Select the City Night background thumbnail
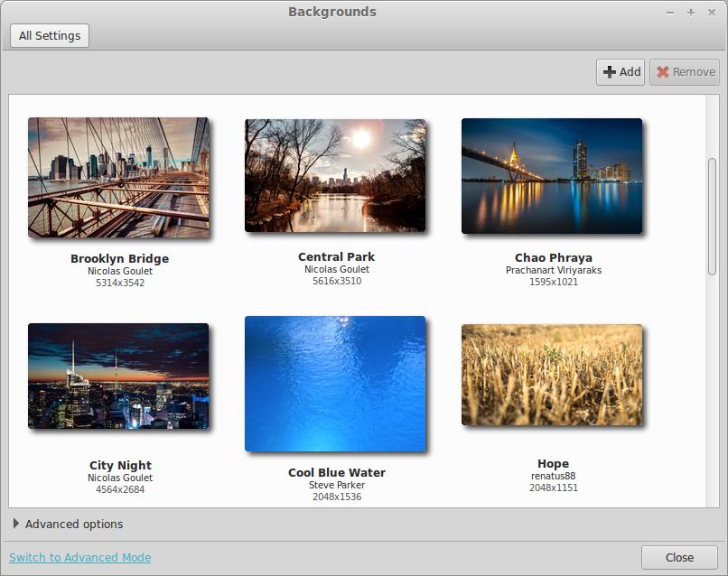Viewport: 728px width, 576px height. pos(118,376)
